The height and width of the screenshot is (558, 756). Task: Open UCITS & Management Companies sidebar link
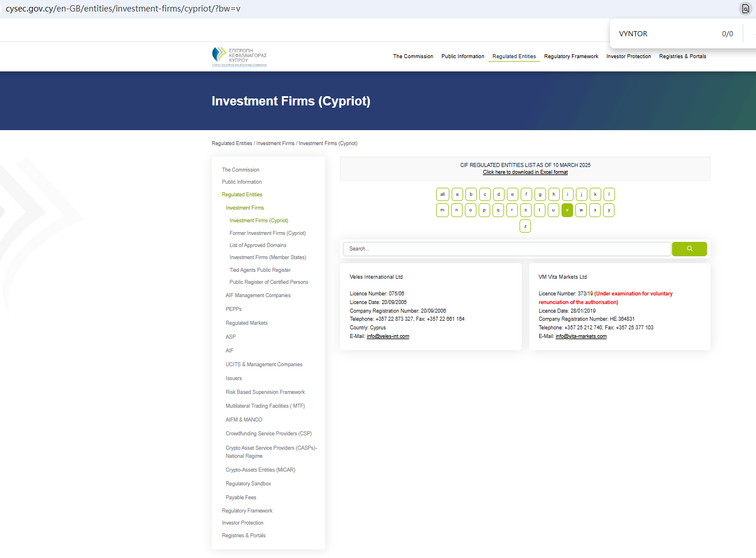click(264, 365)
